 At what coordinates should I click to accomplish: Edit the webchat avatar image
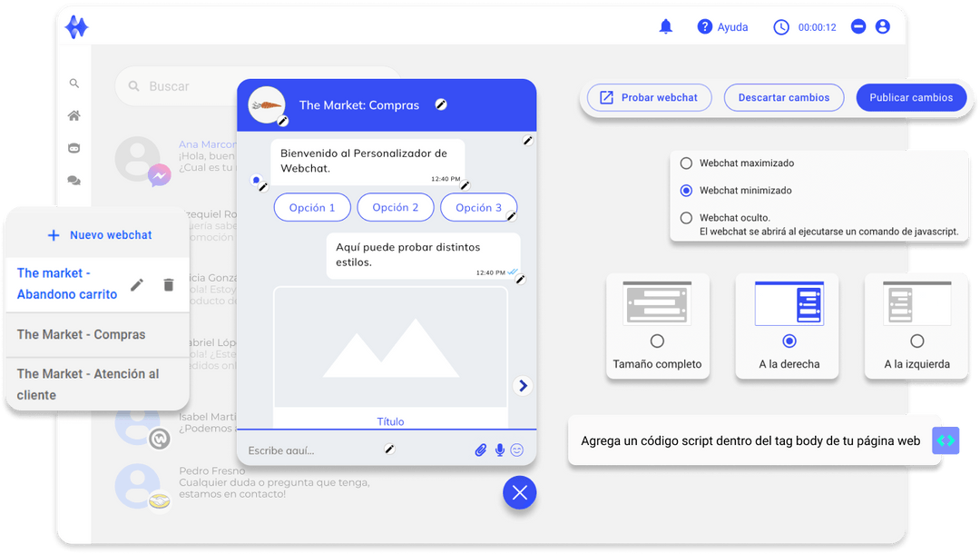[x=283, y=121]
